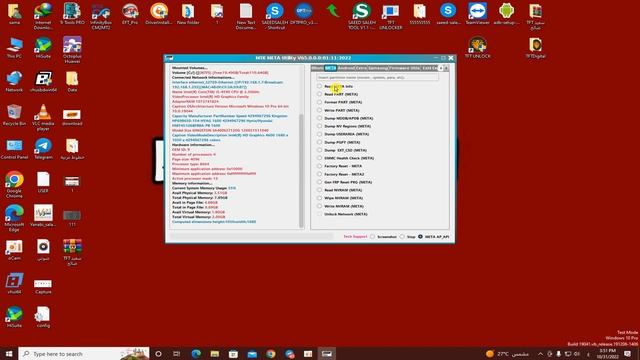Switch to the META tab
640x360 pixels.
tap(330, 68)
